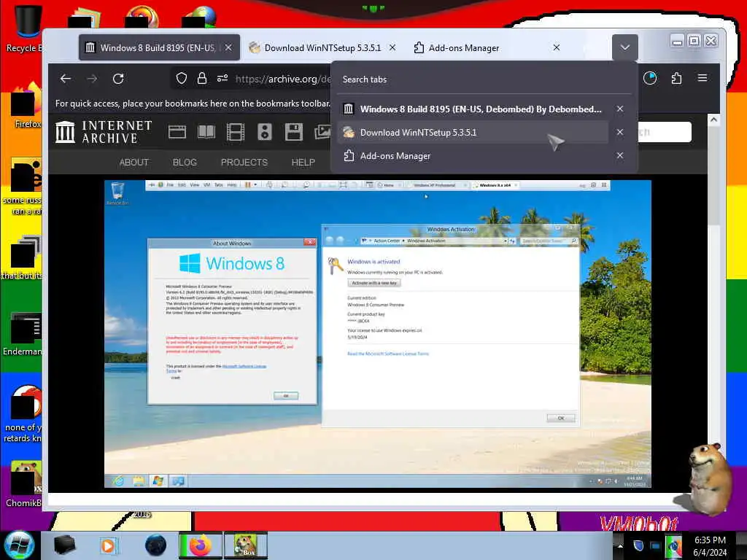Reload the current page
747x560 pixels.
pos(118,79)
